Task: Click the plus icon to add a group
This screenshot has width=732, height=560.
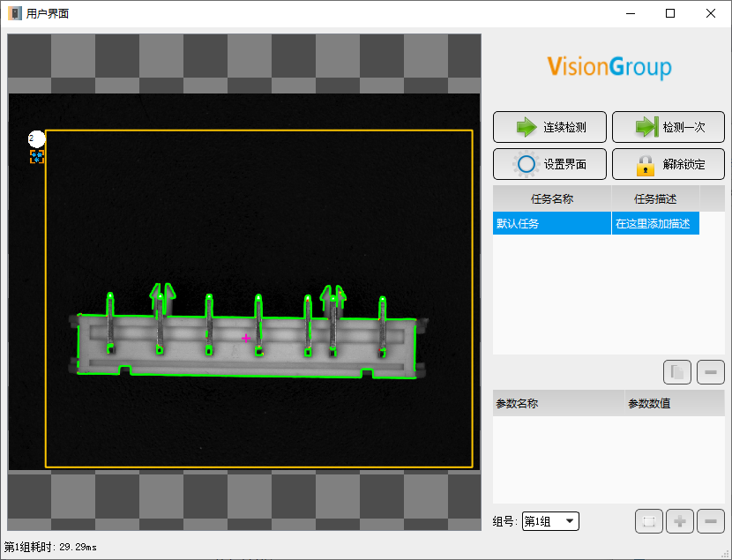Action: (x=680, y=521)
